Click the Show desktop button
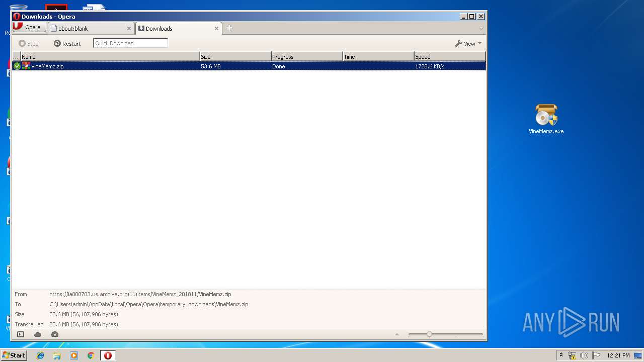Screen dimensions: 644x362 (x=638, y=355)
